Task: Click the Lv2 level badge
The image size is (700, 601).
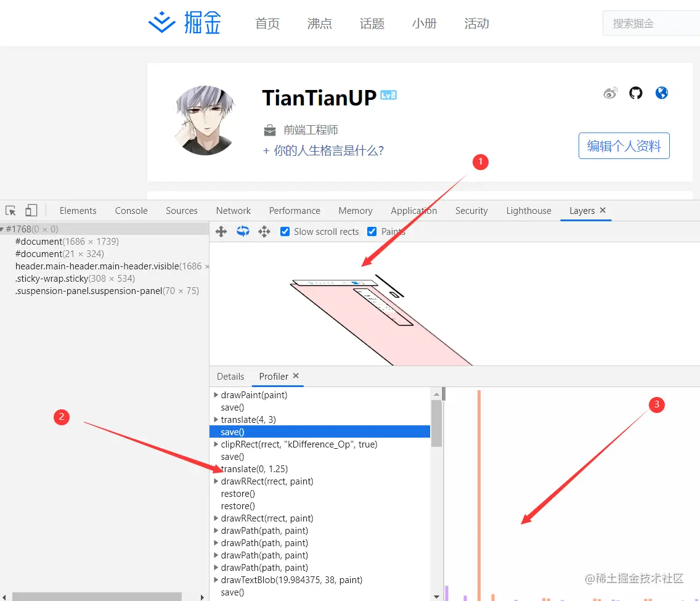Action: [388, 95]
